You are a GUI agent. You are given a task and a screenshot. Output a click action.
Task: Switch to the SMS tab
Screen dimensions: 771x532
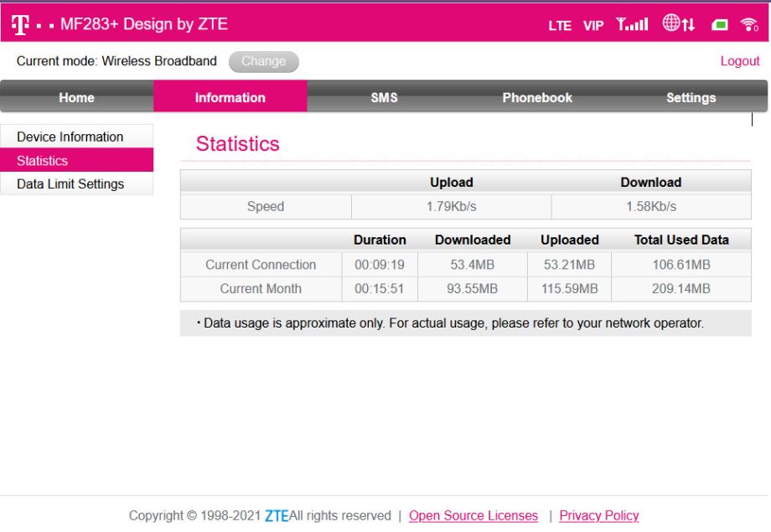point(384,97)
